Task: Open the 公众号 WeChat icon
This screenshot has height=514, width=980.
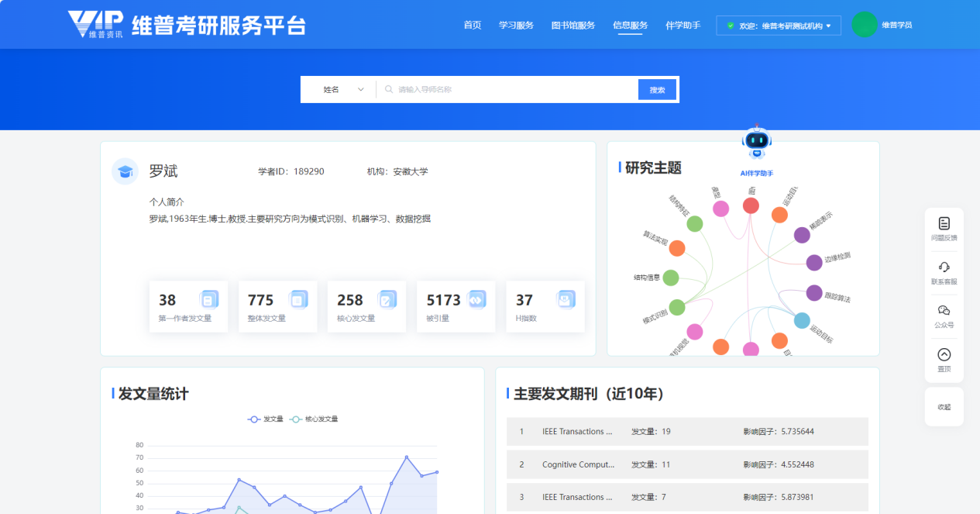Action: 944,311
